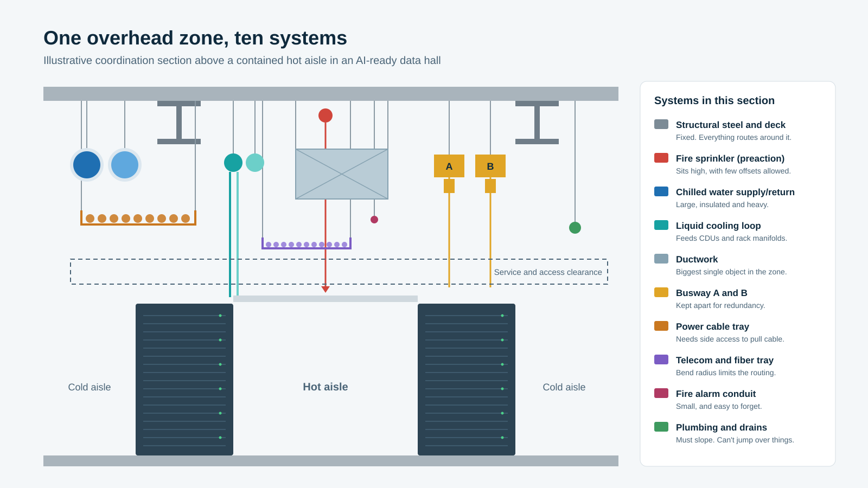
Task: Click the purple Telecom and fiber tray swatch
Action: click(x=661, y=359)
